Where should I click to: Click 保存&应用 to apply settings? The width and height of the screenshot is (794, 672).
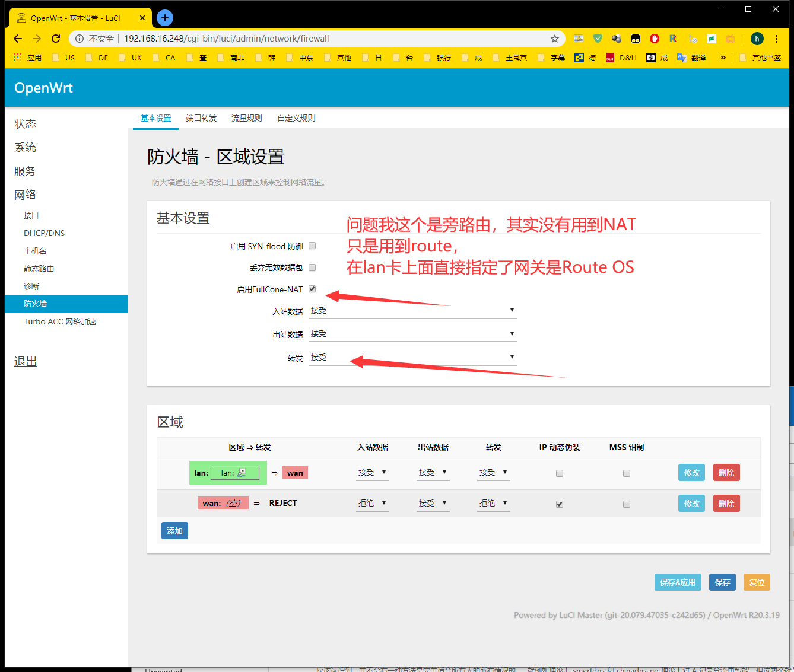678,582
